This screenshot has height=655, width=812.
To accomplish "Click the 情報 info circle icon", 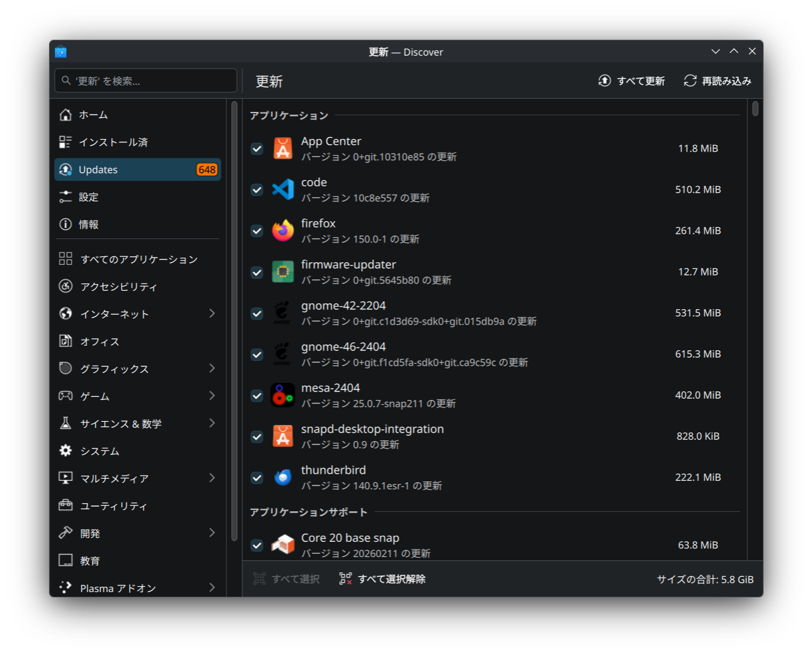I will pos(66,225).
